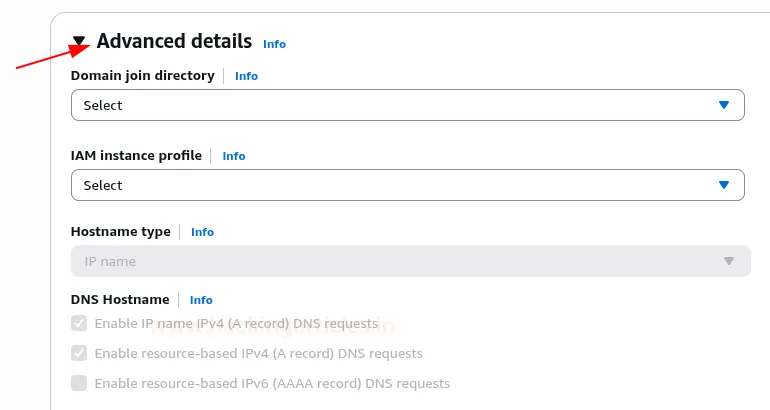Open the Domain join directory select box
This screenshot has width=770, height=410.
point(400,105)
